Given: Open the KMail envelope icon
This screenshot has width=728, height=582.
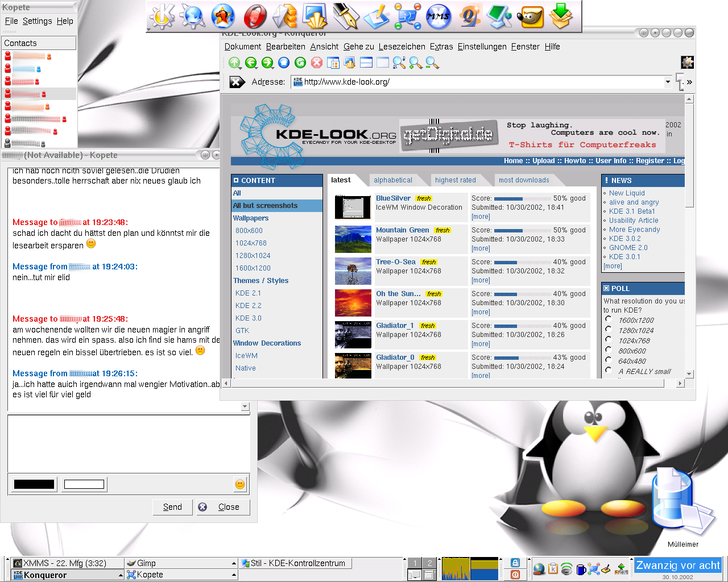Looking at the screenshot, I should [x=284, y=16].
